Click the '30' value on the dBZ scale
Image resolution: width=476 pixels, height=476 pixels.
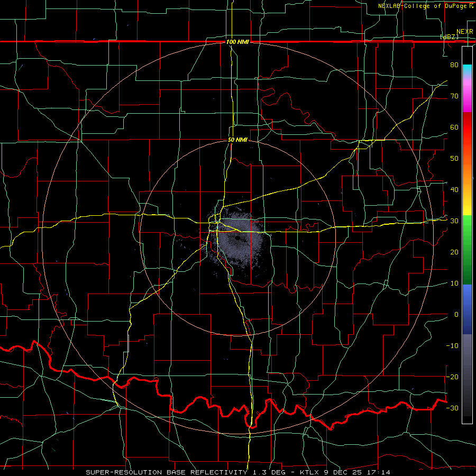454,221
